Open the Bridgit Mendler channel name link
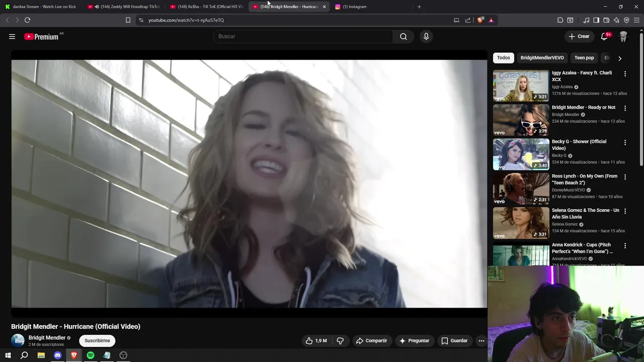This screenshot has height=362, width=644. (47, 338)
